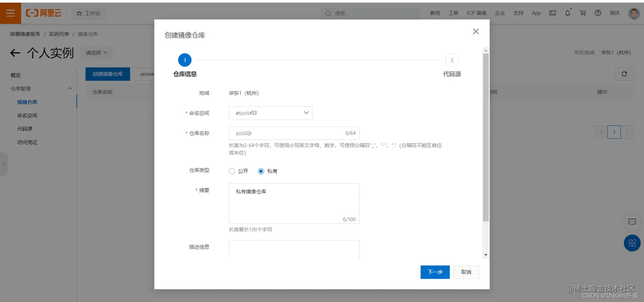Switch language via 简体
The height and width of the screenshot is (302, 644).
[615, 13]
